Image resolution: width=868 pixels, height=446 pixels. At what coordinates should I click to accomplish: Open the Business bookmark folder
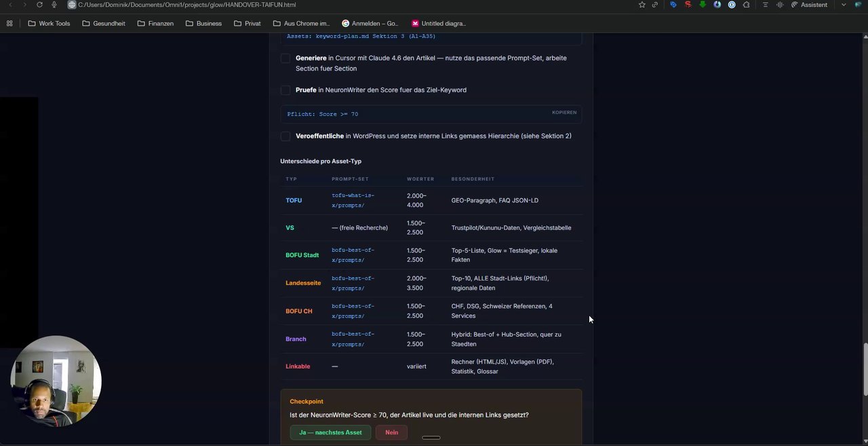(x=203, y=23)
